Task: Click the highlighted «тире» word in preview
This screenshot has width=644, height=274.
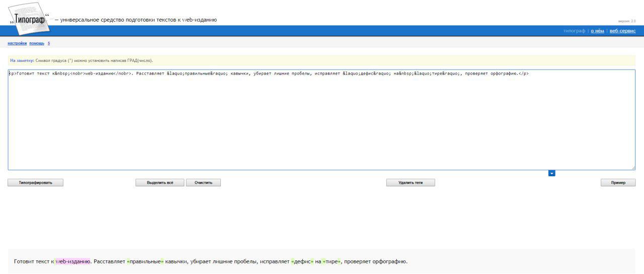Action: [332, 261]
